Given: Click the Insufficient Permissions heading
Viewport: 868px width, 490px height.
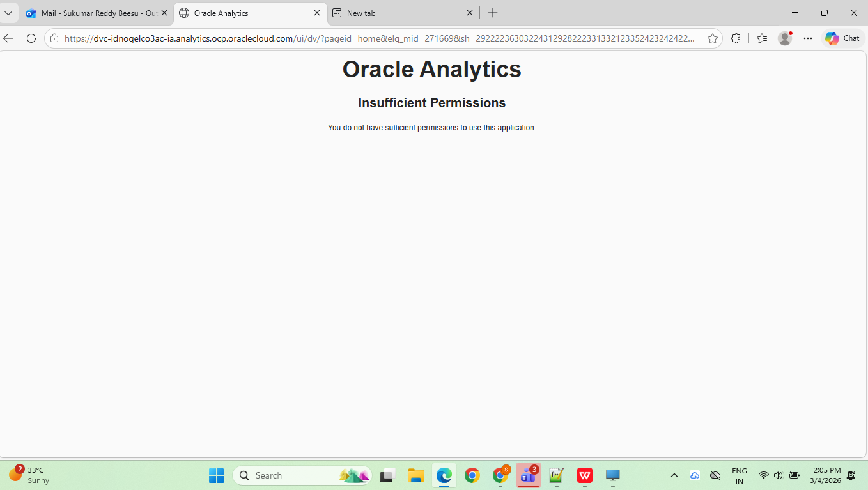Looking at the screenshot, I should [x=432, y=103].
